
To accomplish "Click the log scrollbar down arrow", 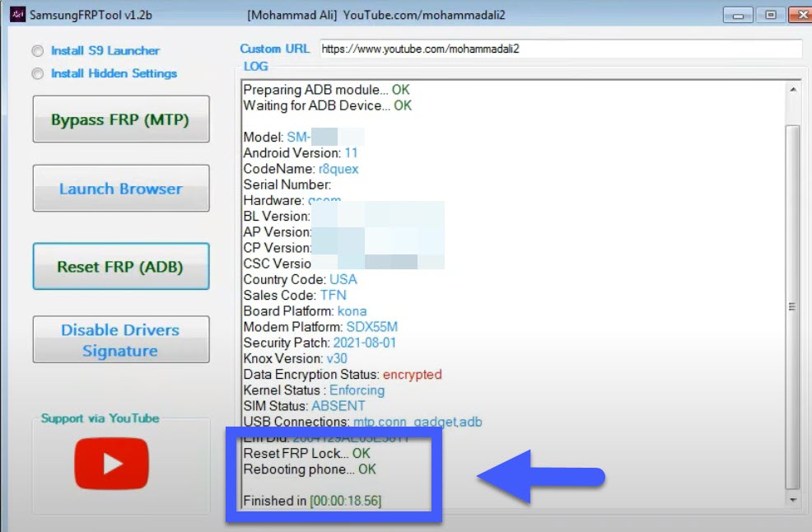I will tap(793, 500).
